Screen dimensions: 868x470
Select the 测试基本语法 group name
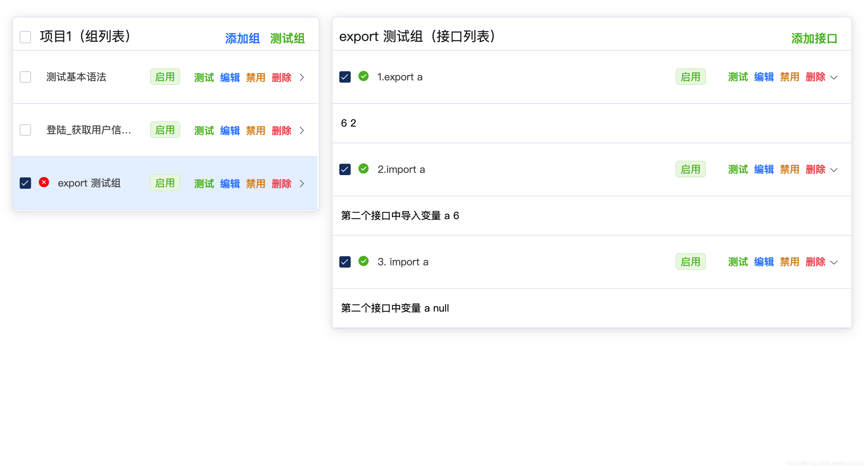[76, 77]
